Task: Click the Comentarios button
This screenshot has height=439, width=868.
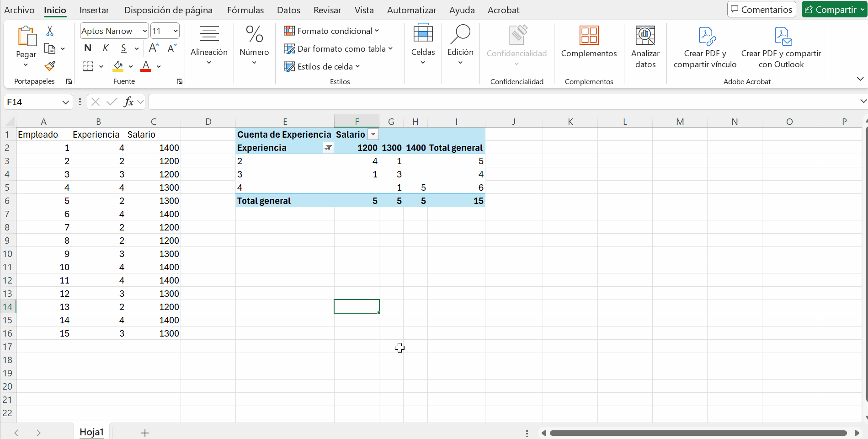Action: (761, 10)
